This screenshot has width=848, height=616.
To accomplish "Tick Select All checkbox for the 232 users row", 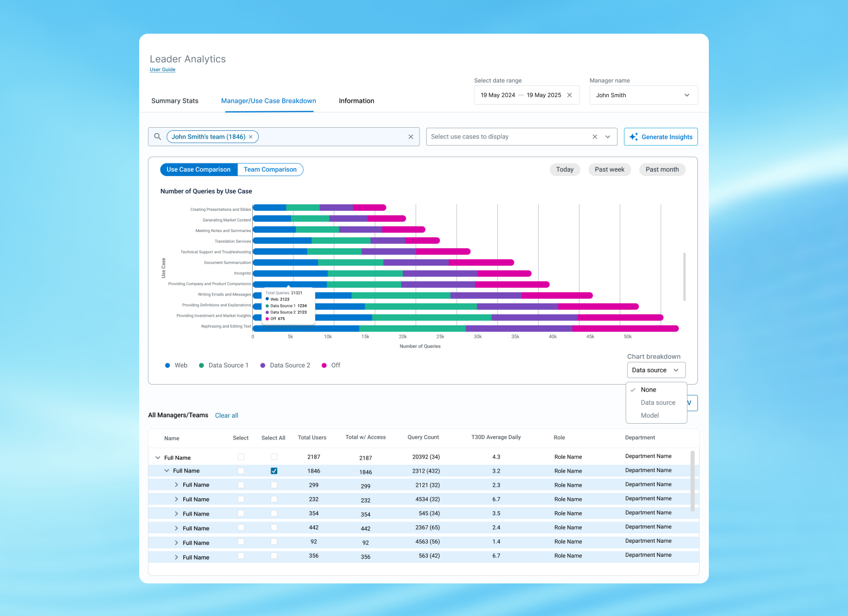I will 274,499.
